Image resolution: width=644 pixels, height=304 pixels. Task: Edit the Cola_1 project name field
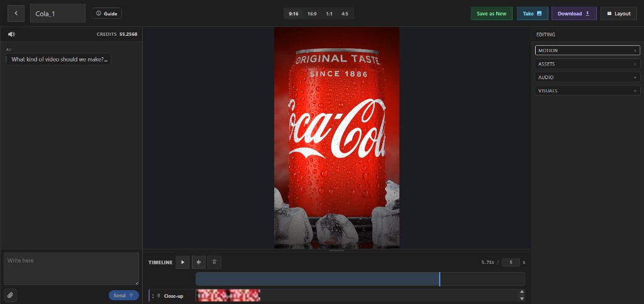coord(58,14)
